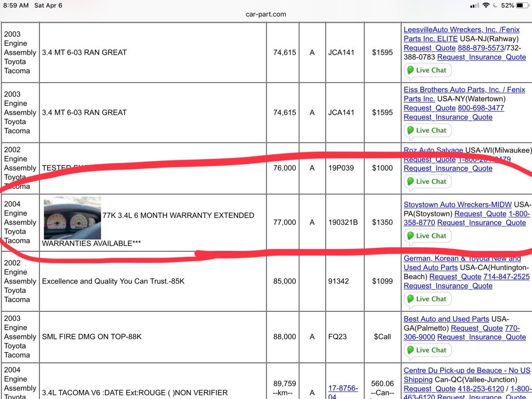
Task: Open Stoystown Auto Wreckers-MIDW link
Action: click(458, 204)
